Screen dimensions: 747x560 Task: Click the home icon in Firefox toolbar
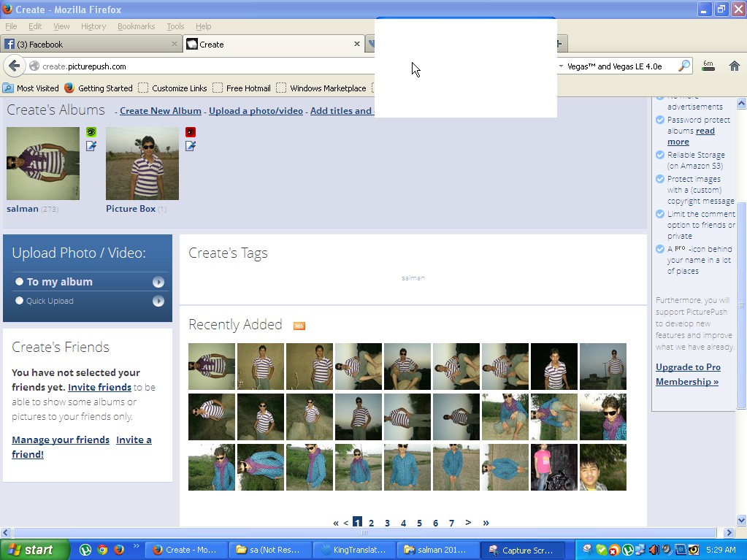tap(734, 66)
